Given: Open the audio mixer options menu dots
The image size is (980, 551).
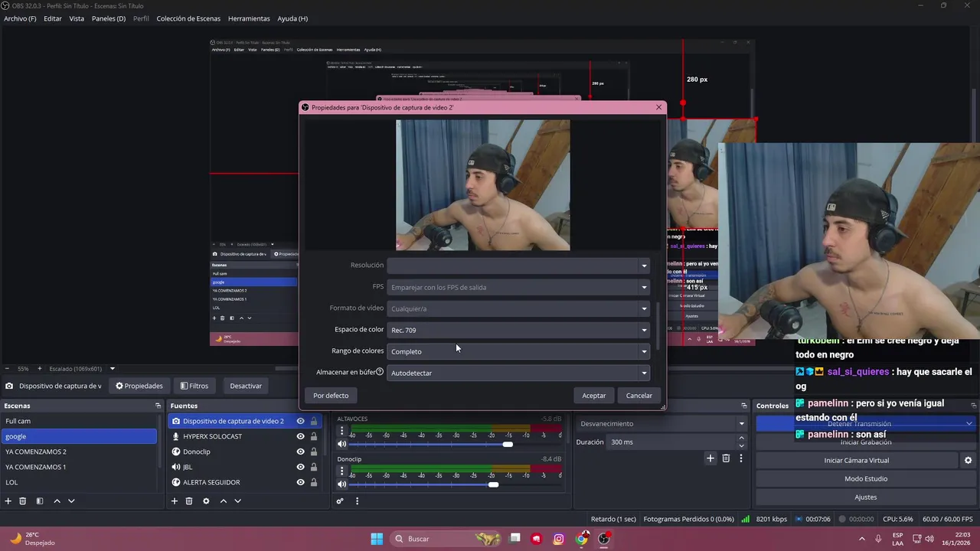Looking at the screenshot, I should pyautogui.click(x=357, y=501).
